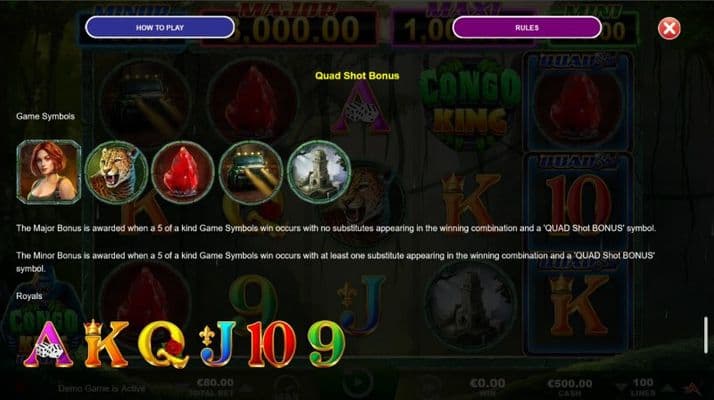Close the rules overlay with red X
Viewport: 714px width, 400px height.
[669, 28]
